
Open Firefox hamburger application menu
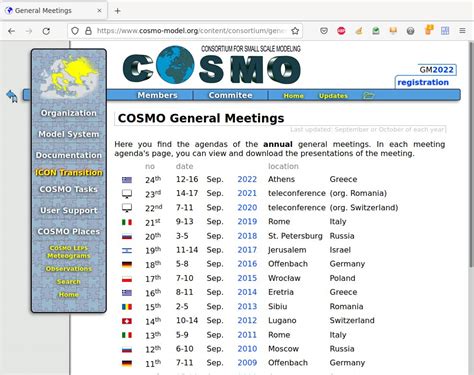462,31
